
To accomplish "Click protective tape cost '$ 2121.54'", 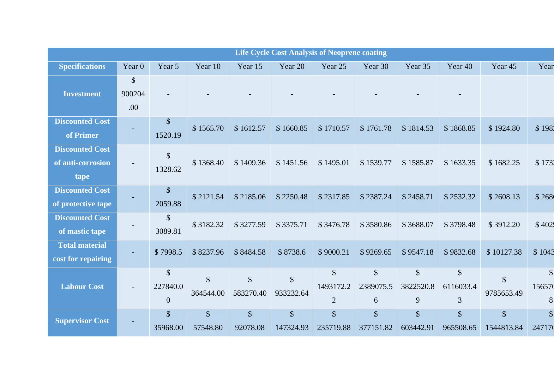I will [208, 197].
